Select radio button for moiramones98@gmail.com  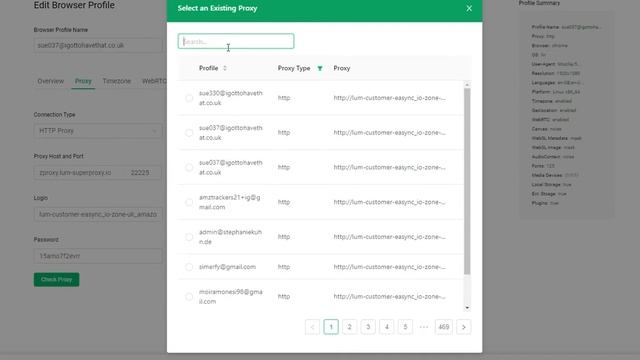[x=189, y=297]
